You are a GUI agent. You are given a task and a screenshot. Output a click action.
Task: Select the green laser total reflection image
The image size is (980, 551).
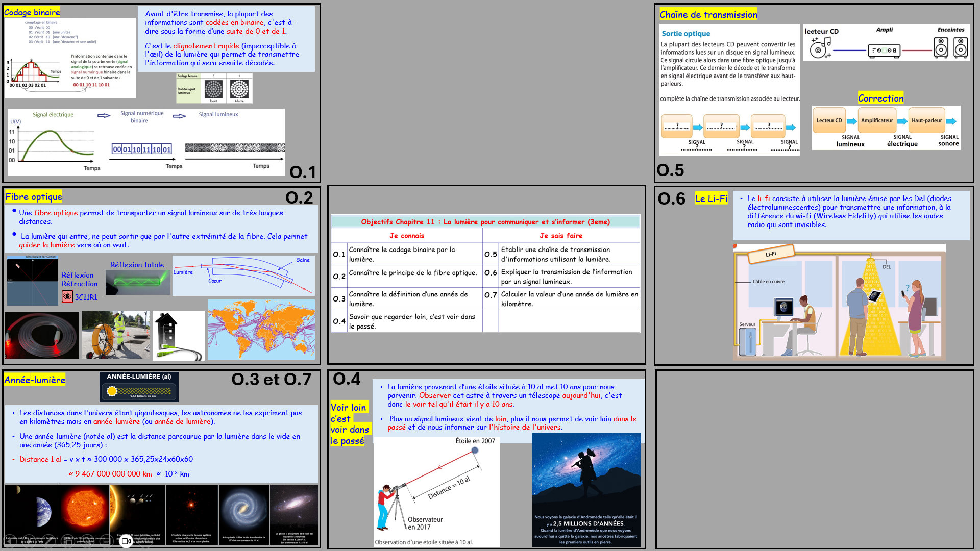tap(138, 282)
